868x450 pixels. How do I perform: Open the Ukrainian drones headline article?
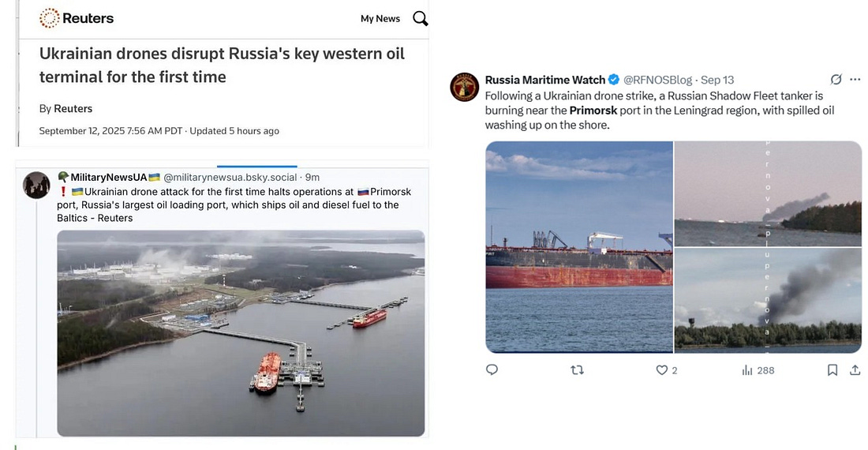pyautogui.click(x=222, y=66)
